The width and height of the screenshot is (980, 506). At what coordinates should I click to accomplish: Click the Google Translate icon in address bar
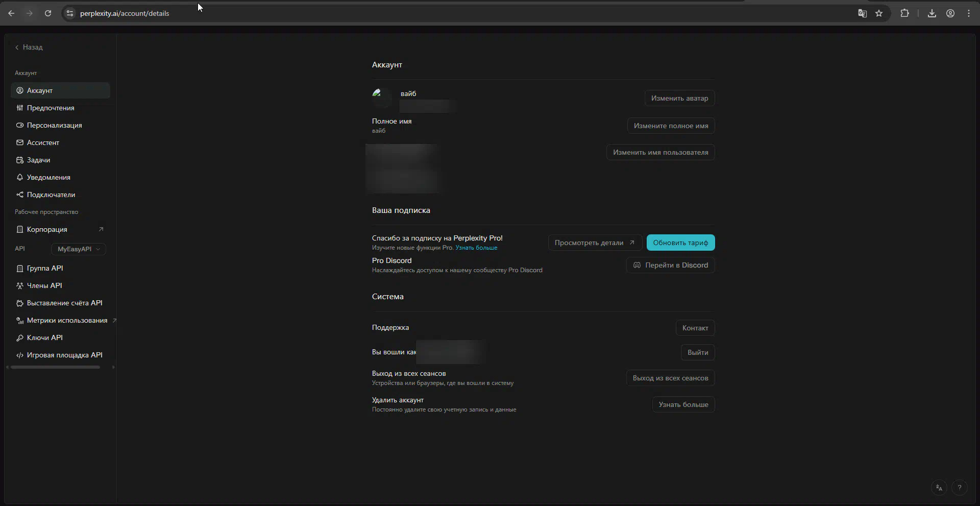click(862, 13)
